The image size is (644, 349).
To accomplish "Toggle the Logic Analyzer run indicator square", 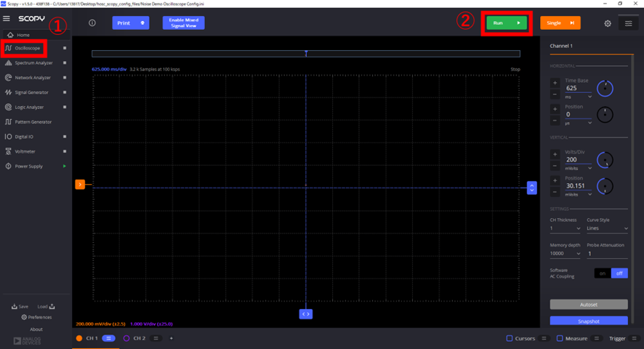I will click(x=65, y=108).
